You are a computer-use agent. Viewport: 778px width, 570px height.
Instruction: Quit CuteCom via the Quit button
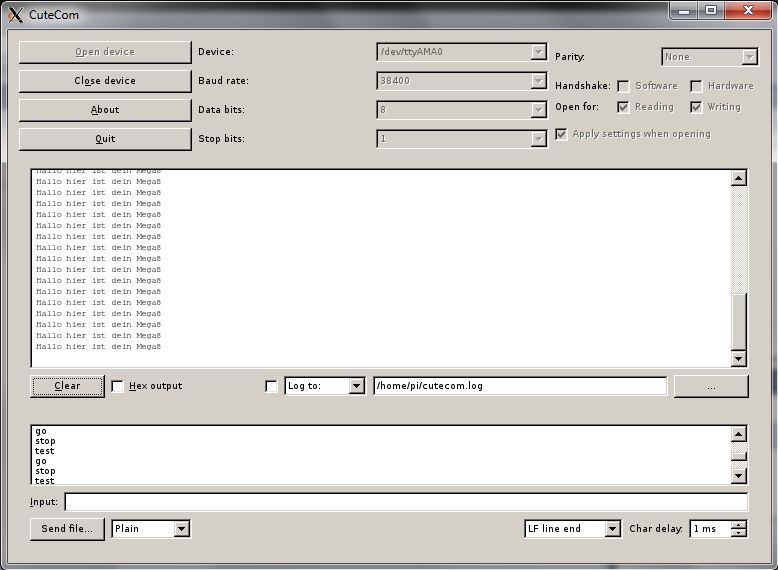point(105,139)
